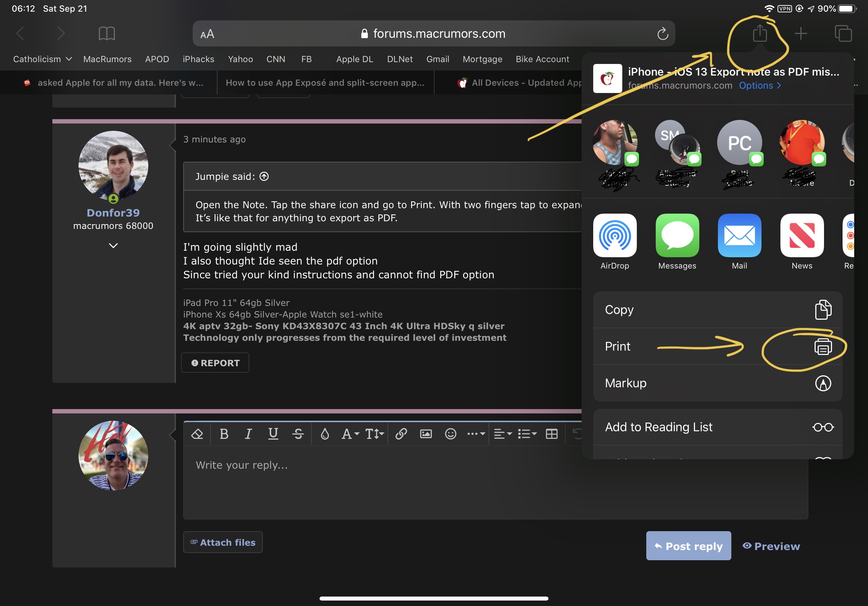Image resolution: width=868 pixels, height=606 pixels.
Task: Open font size dropdown
Action: (x=375, y=434)
